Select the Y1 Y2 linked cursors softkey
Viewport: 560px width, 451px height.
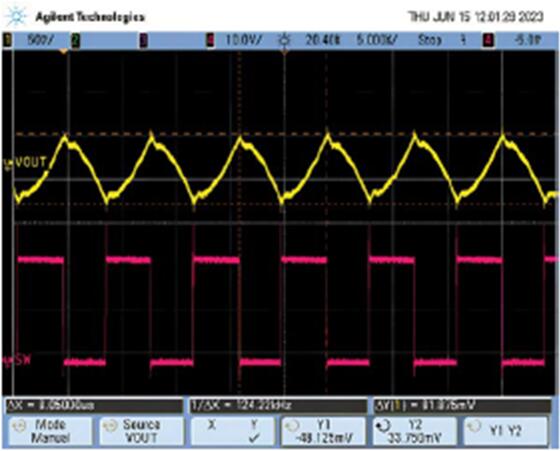(x=506, y=431)
